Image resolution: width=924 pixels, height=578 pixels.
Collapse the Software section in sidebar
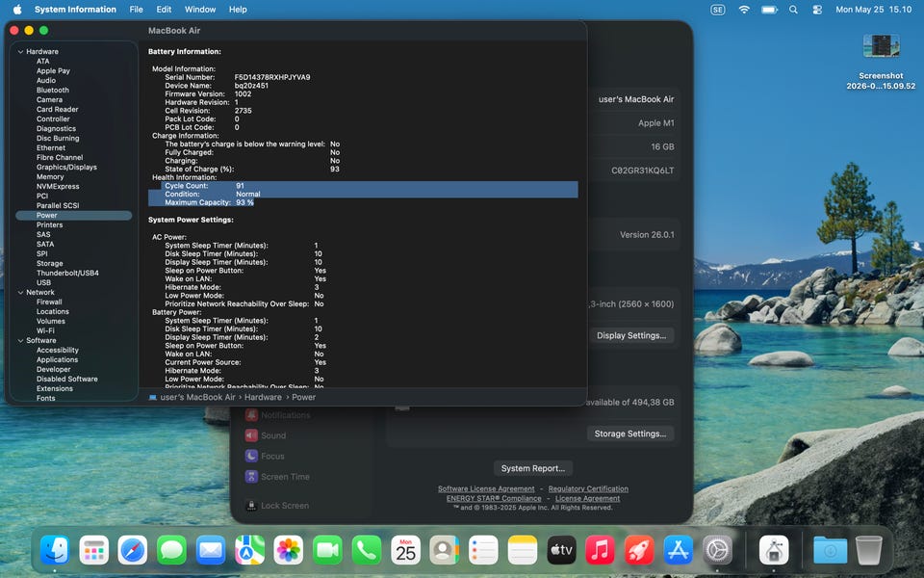(20, 340)
